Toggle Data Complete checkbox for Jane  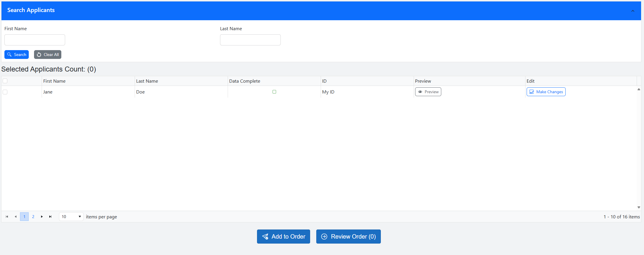(274, 92)
